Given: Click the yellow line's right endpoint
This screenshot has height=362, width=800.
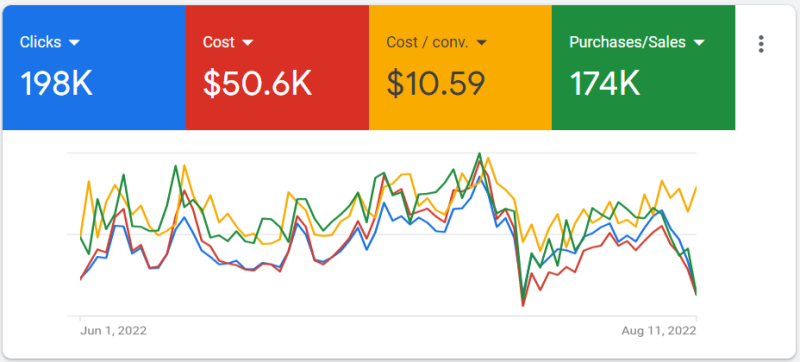Looking at the screenshot, I should (x=696, y=188).
